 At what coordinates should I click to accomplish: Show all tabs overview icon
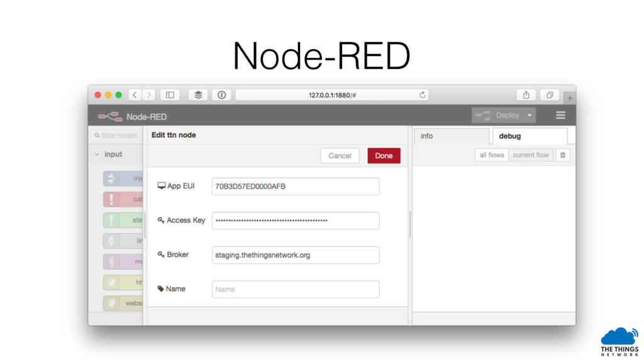pyautogui.click(x=550, y=95)
